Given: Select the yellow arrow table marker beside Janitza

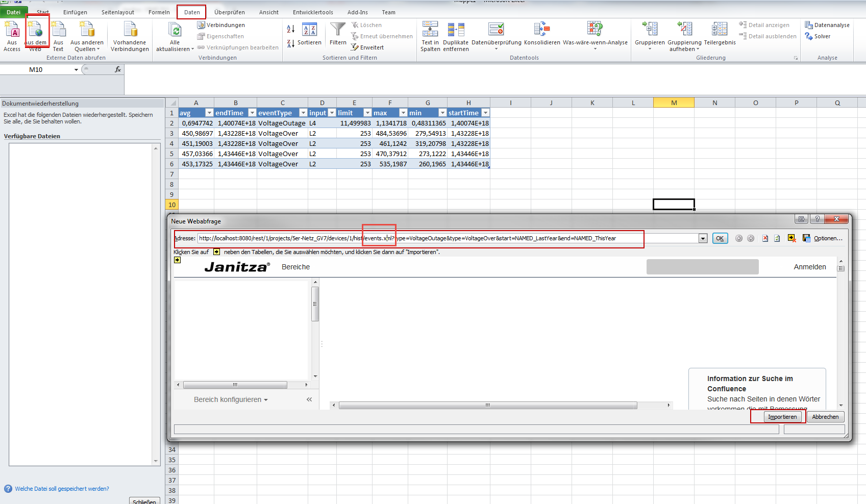Looking at the screenshot, I should point(177,260).
